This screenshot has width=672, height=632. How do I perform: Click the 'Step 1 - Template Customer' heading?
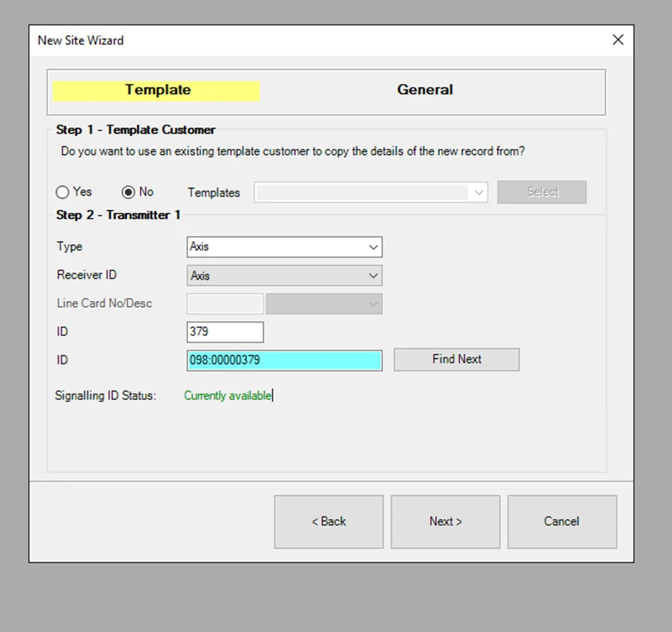tap(136, 130)
